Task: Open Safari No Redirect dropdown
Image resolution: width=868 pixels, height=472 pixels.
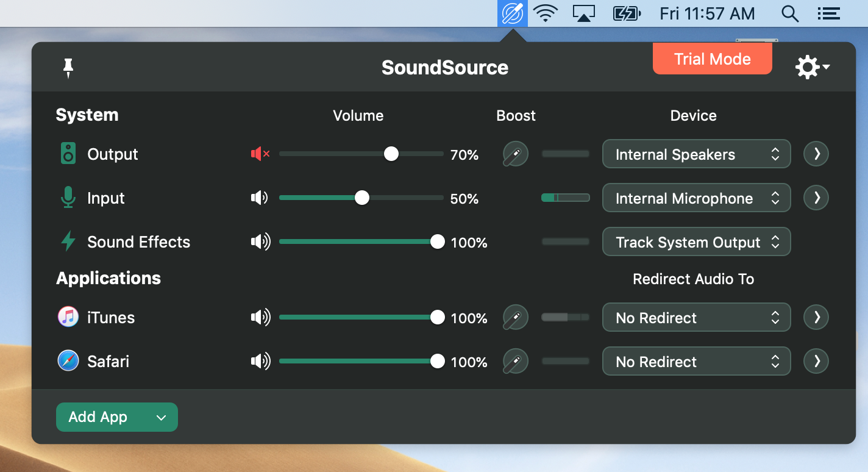Action: [697, 361]
